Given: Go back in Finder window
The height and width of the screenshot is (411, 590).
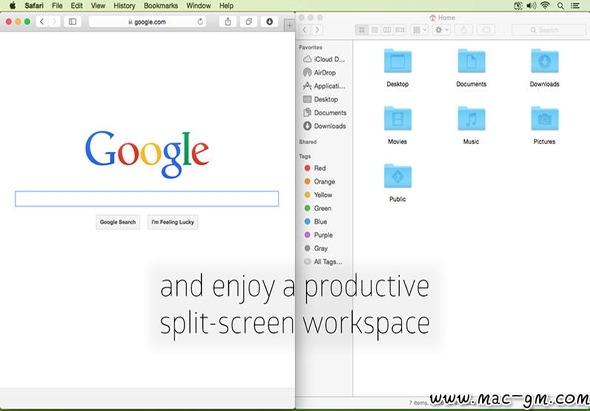Looking at the screenshot, I should pos(305,30).
